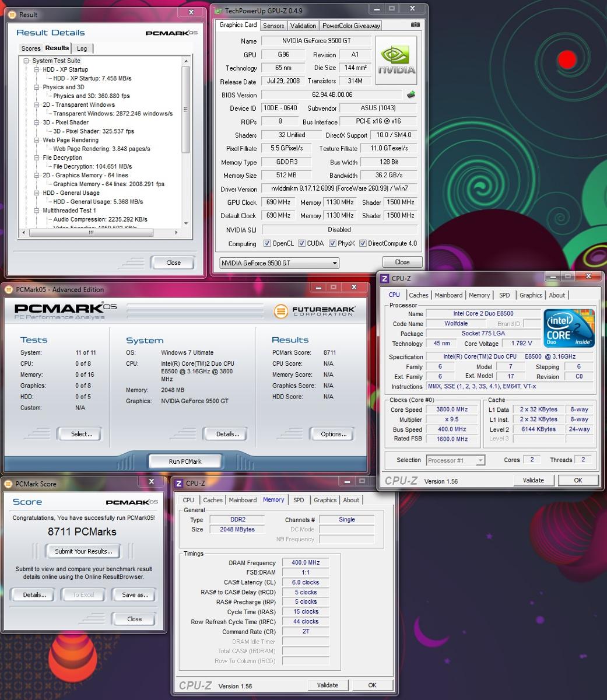Open System Details... in the PCMark05 window

227,434
